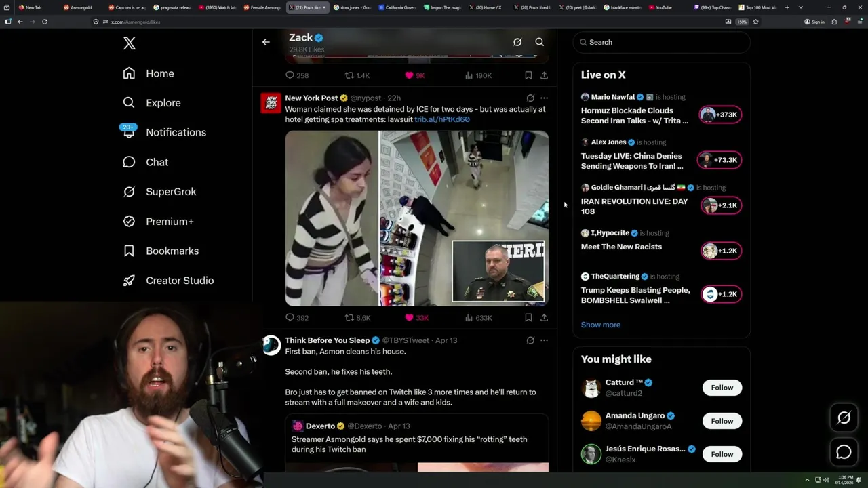
Task: Click the search icon in the profile header
Action: click(x=540, y=42)
